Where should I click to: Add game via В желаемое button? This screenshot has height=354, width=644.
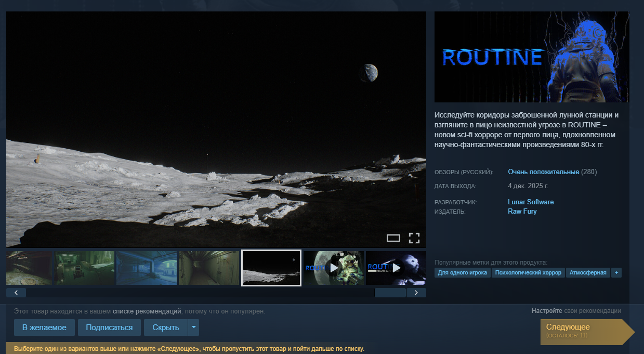click(44, 327)
